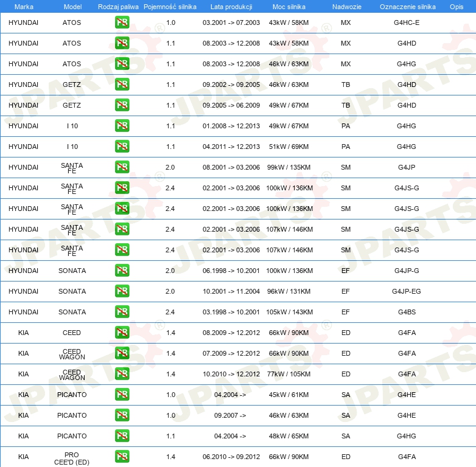Click the fuel icon in the ATOS 43kW G4HD row
476x467 pixels.
tap(122, 43)
